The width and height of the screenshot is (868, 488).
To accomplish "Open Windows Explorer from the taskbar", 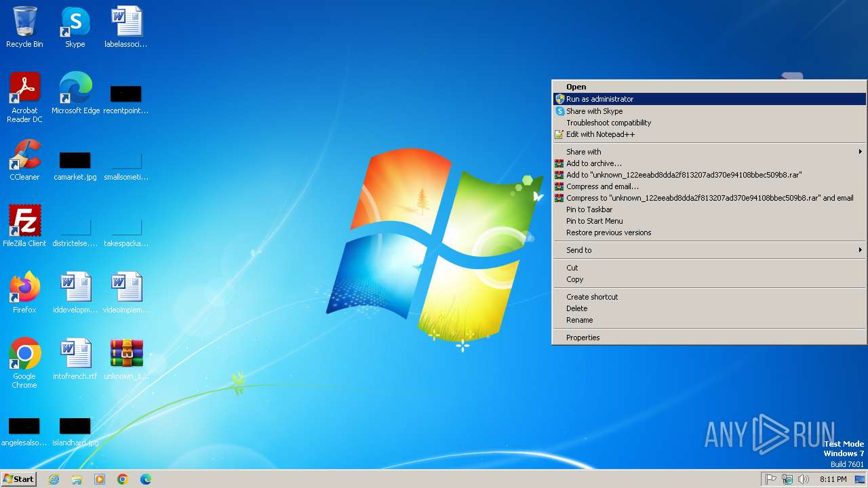I will click(77, 479).
